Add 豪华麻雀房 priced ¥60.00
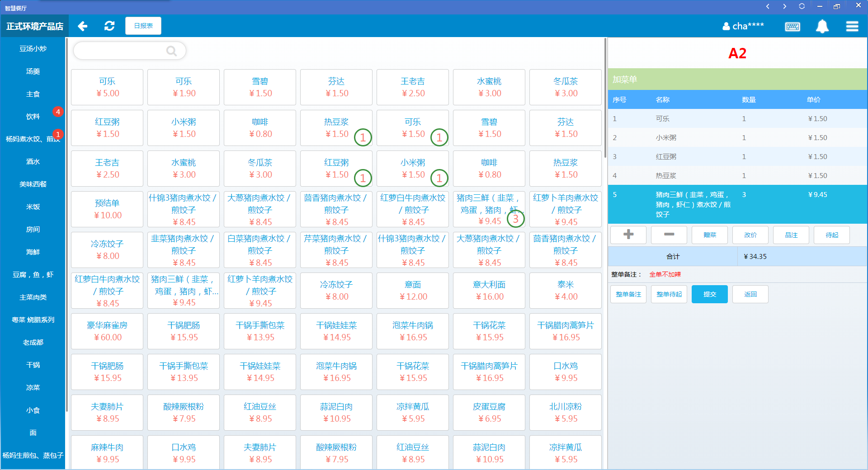This screenshot has height=470, width=868. pyautogui.click(x=107, y=331)
